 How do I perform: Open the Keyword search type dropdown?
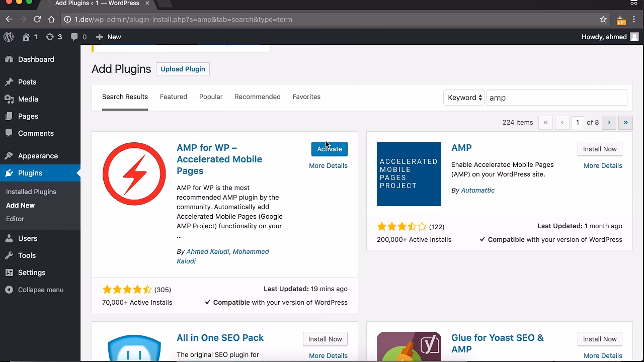(x=463, y=98)
